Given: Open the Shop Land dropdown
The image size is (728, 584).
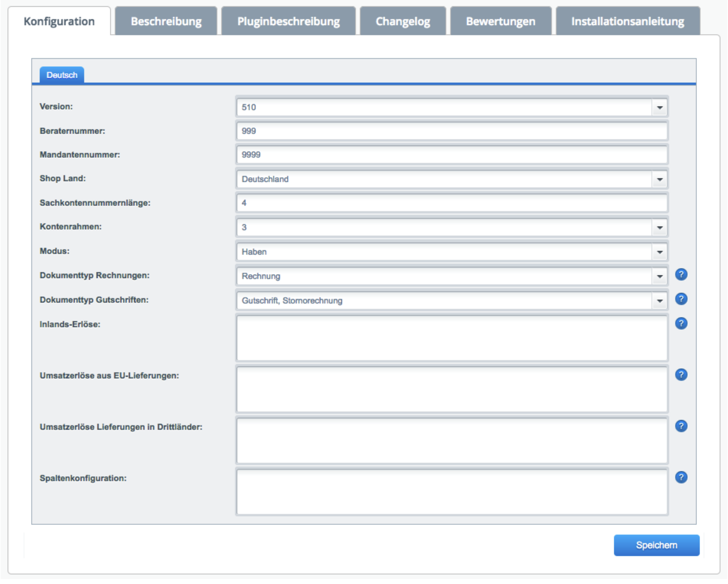Looking at the screenshot, I should coord(660,180).
